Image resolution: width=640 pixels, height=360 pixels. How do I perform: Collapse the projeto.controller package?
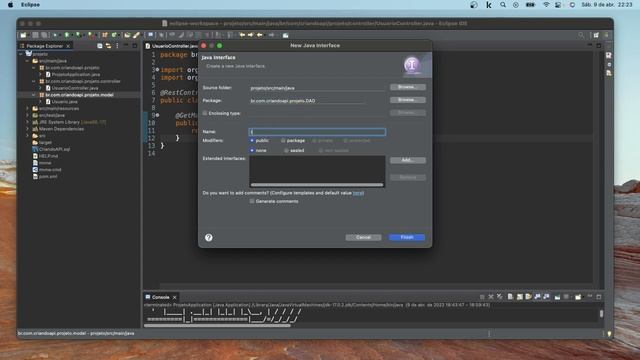click(x=34, y=81)
